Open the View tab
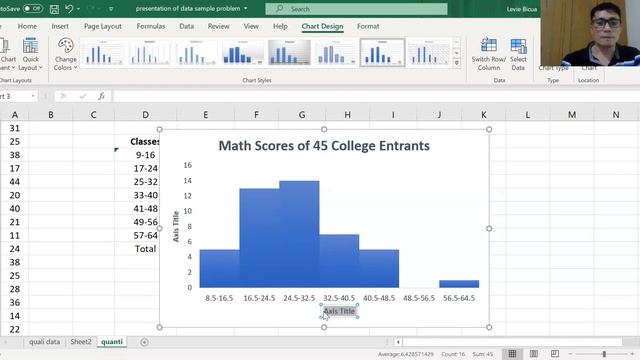This screenshot has height=360, width=640. (x=251, y=26)
